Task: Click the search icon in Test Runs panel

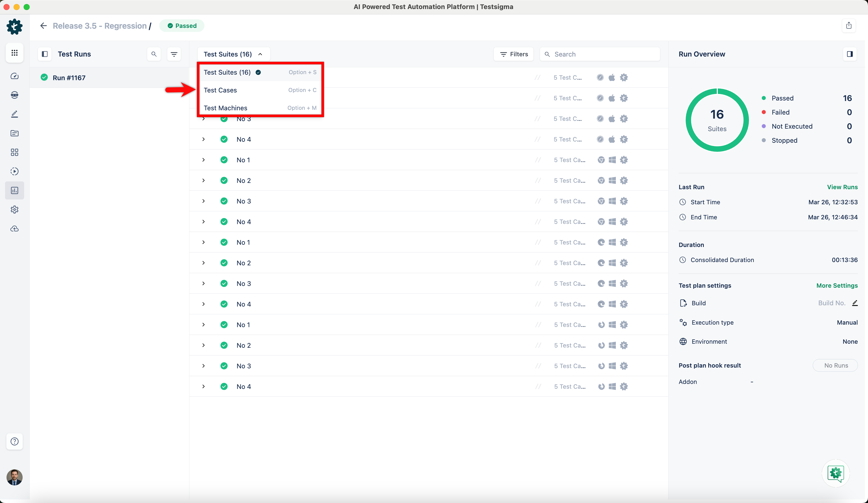Action: (154, 54)
